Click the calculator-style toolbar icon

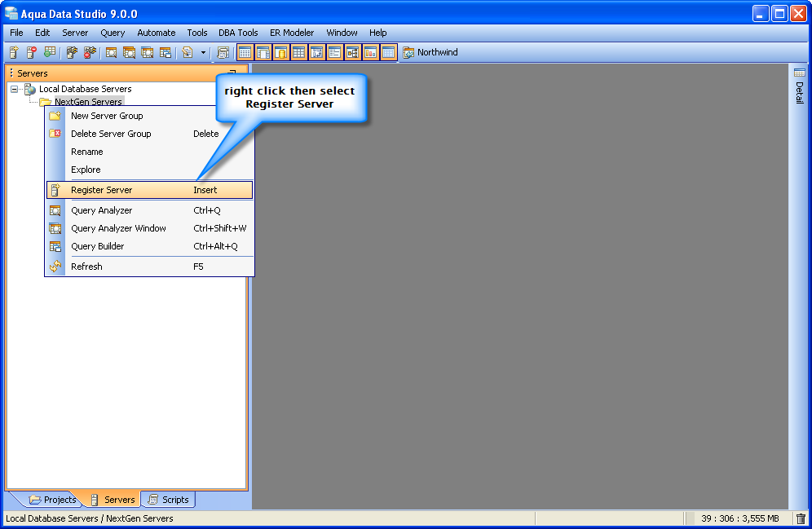click(223, 52)
